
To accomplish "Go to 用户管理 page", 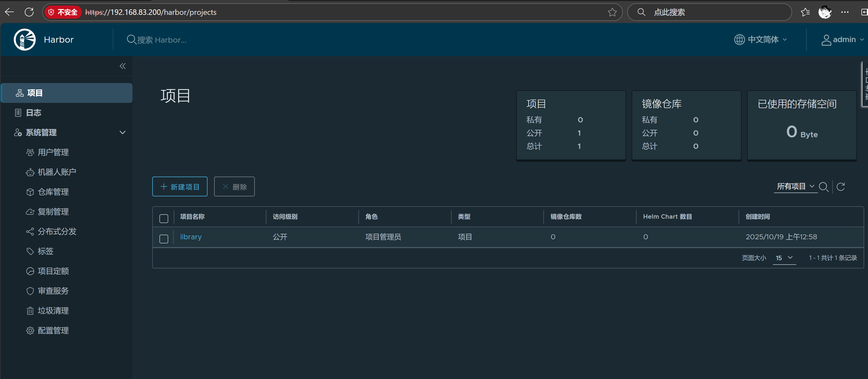I will (x=53, y=152).
